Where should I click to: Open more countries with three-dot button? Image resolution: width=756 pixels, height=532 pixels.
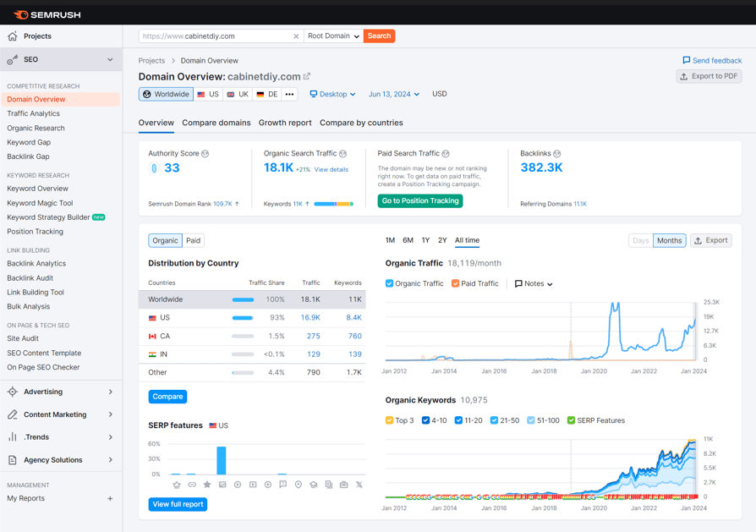pyautogui.click(x=289, y=94)
